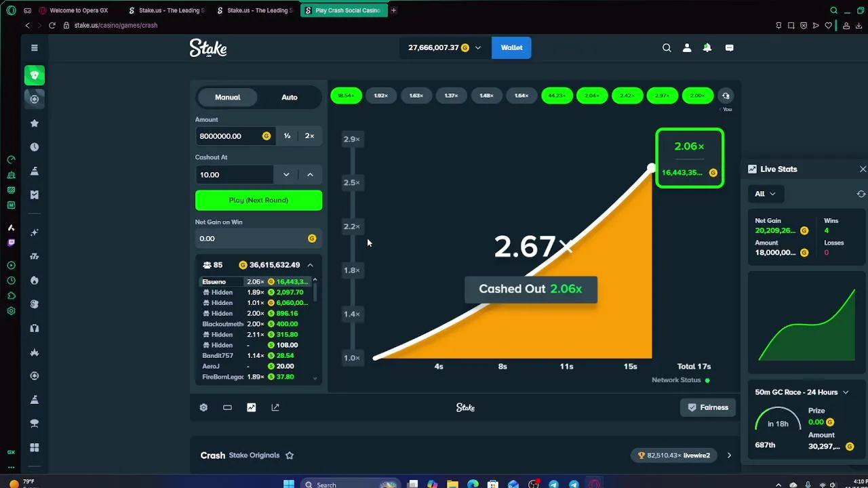Switch to second Stake.us browser tab
868x488 pixels.
256,10
